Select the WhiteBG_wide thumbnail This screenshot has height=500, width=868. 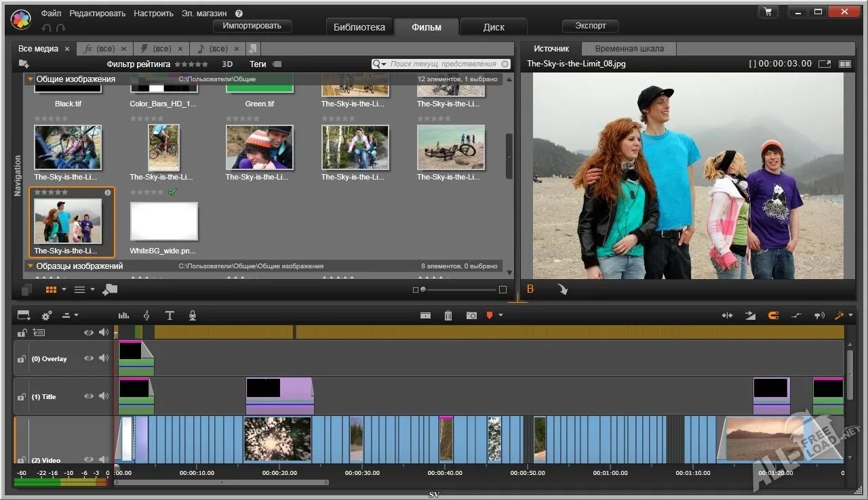click(164, 222)
